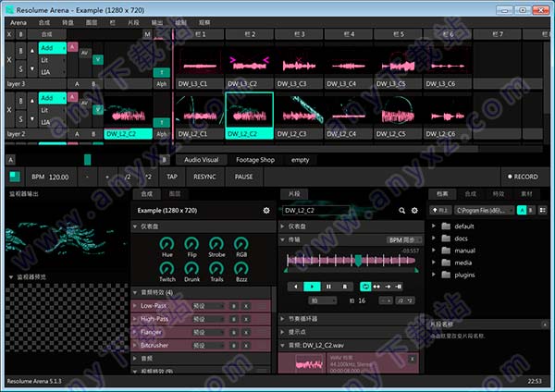555x392 pixels.
Task: Play the clip backward in transport
Action: coord(296,287)
